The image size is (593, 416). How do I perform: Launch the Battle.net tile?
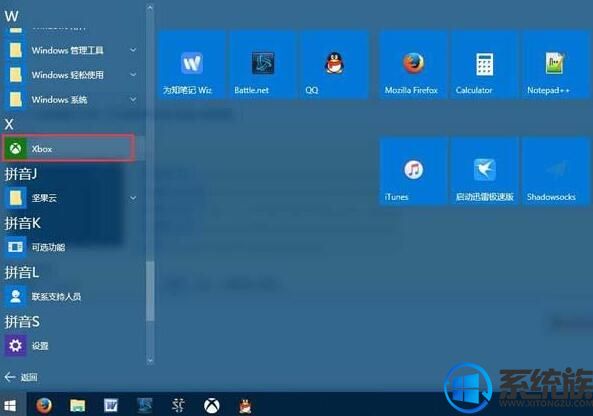pos(263,65)
